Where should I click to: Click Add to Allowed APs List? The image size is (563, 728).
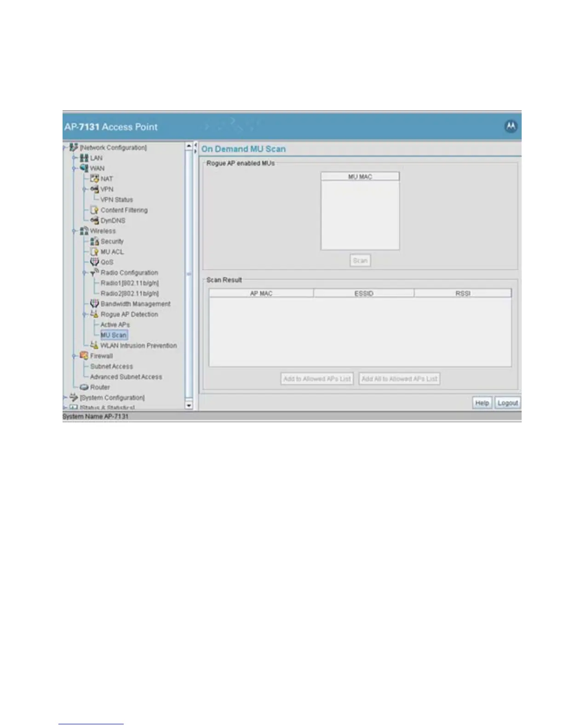click(x=317, y=379)
